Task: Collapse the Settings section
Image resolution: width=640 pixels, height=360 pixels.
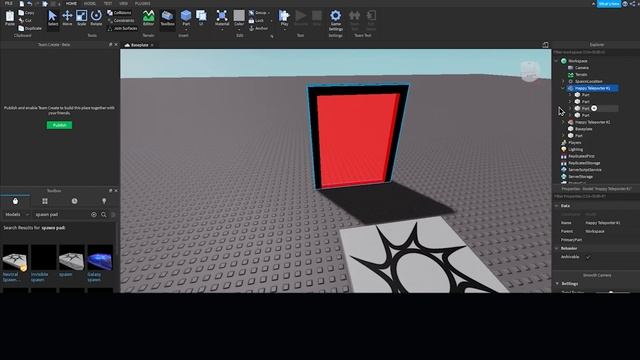Action: tap(557, 283)
